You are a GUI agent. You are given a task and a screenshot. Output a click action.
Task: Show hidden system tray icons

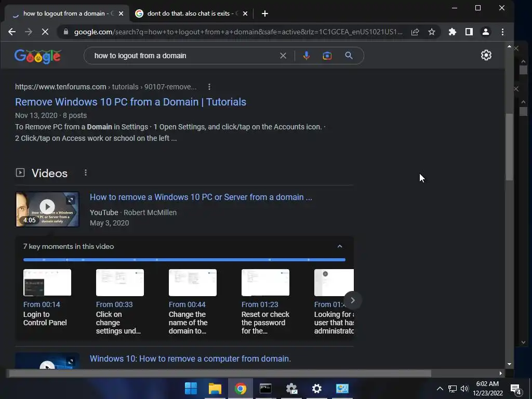[x=440, y=389]
